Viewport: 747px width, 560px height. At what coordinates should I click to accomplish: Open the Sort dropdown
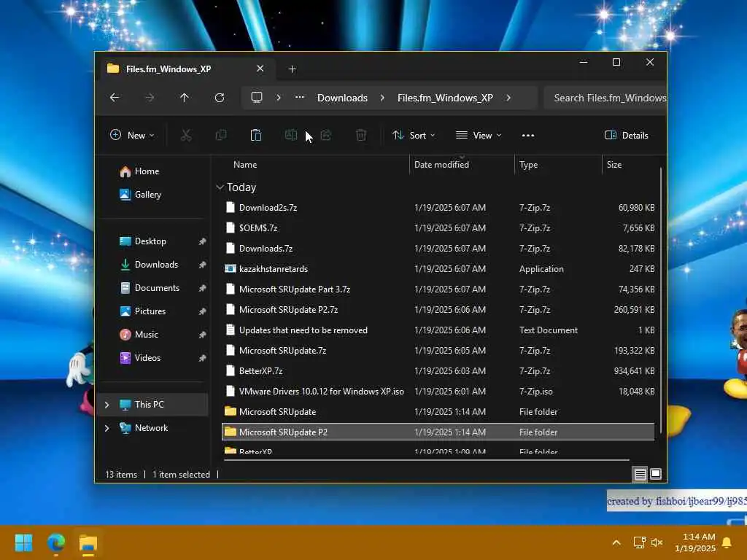pos(414,135)
